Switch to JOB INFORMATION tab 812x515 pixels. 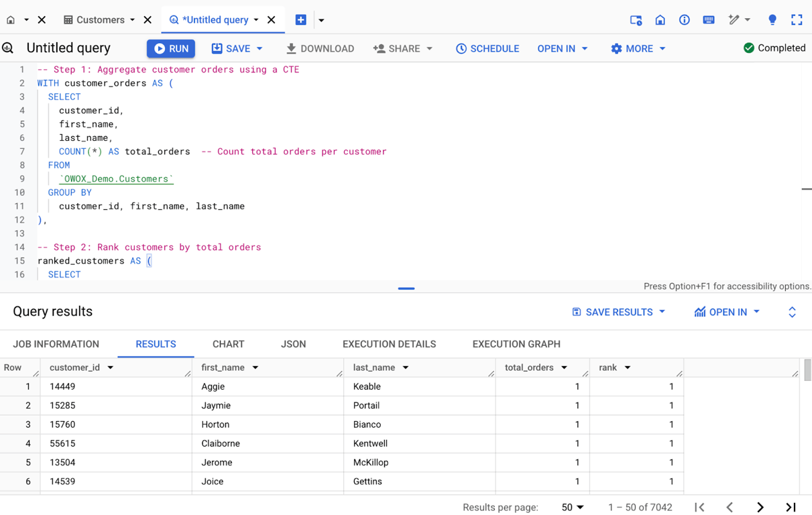[x=56, y=344]
